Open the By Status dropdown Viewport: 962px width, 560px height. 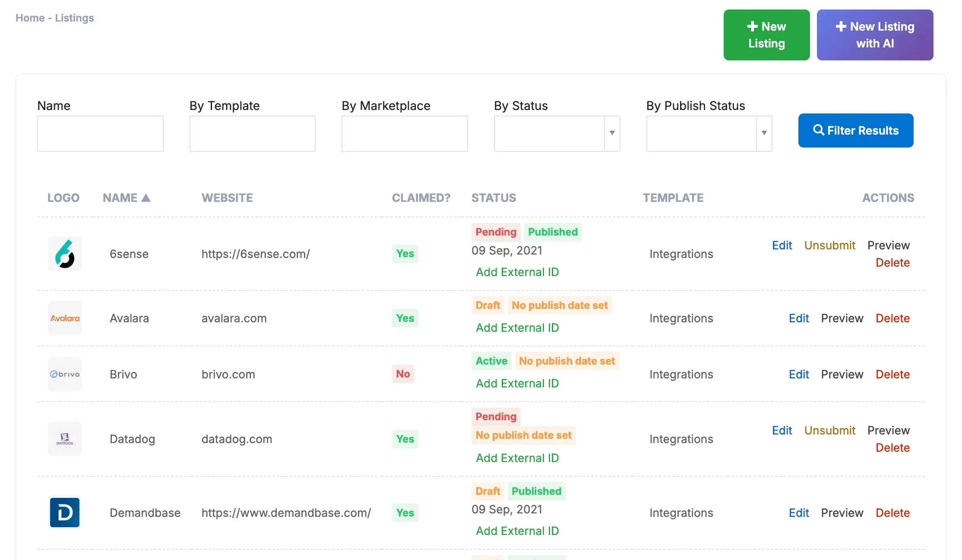click(x=557, y=133)
